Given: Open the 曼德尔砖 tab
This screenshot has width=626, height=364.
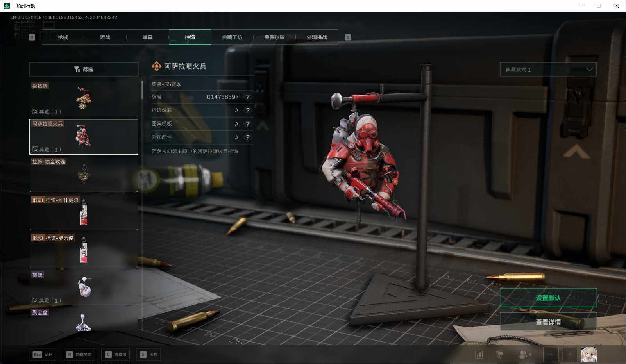Looking at the screenshot, I should [x=274, y=37].
